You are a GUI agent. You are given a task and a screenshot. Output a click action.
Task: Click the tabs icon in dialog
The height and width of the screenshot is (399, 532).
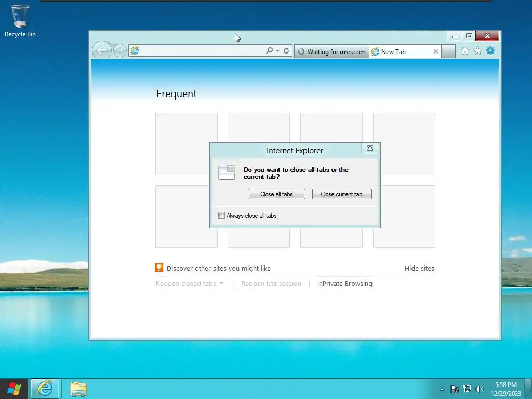coord(227,172)
